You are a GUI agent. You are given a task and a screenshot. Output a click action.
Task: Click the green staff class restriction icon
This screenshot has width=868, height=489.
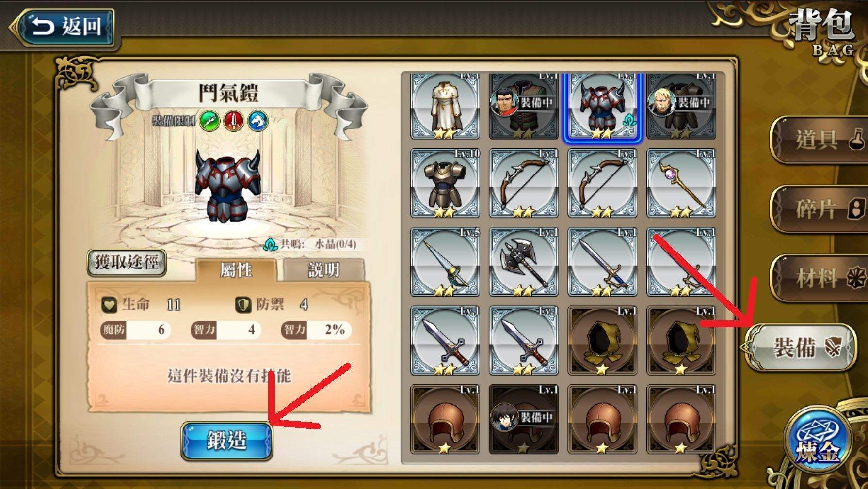(209, 121)
